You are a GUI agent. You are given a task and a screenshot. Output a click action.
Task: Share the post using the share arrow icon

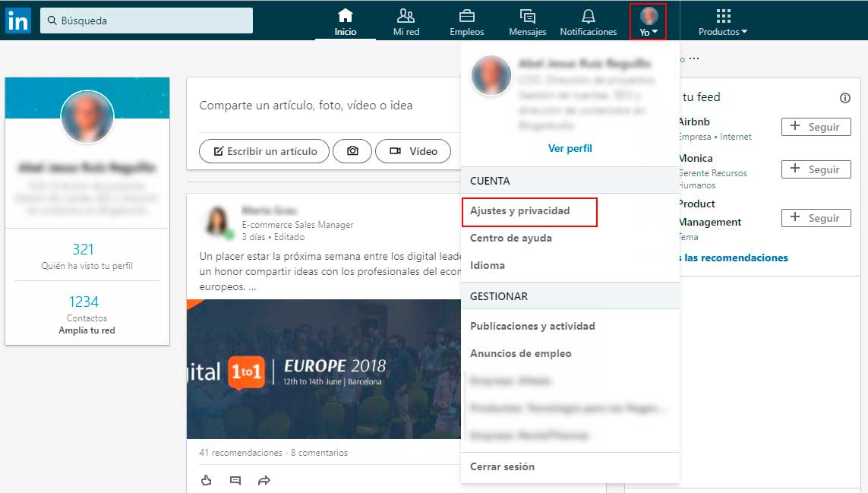click(264, 480)
